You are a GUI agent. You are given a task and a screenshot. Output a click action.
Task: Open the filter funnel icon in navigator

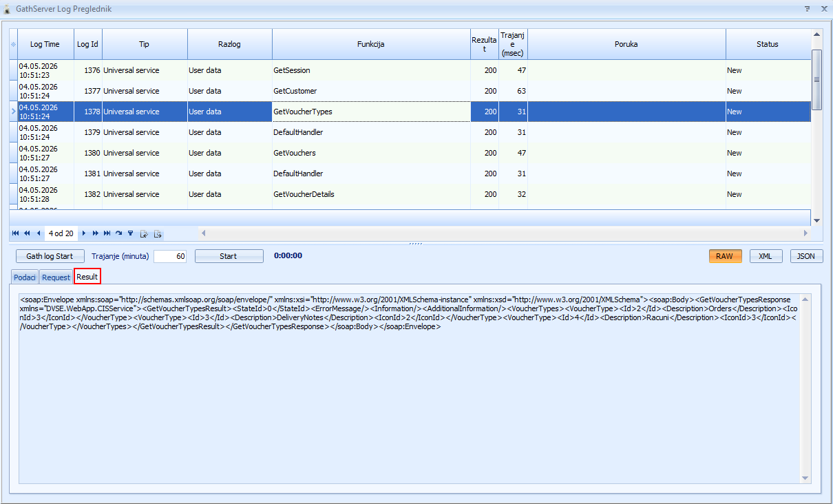tap(130, 233)
